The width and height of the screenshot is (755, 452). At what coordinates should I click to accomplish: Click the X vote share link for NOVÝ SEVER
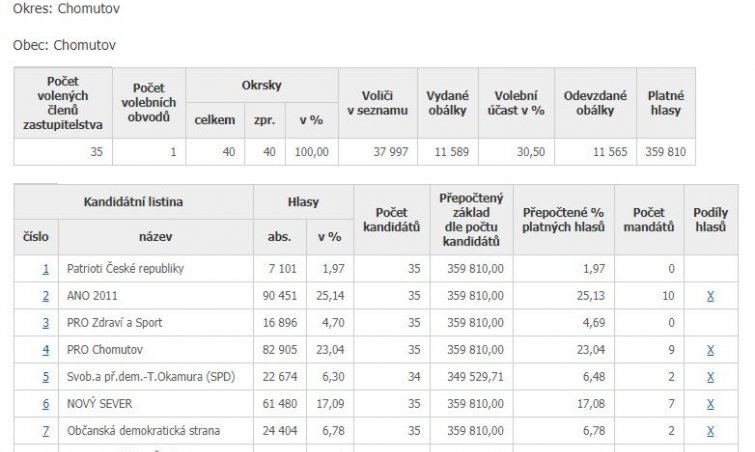coord(710,404)
